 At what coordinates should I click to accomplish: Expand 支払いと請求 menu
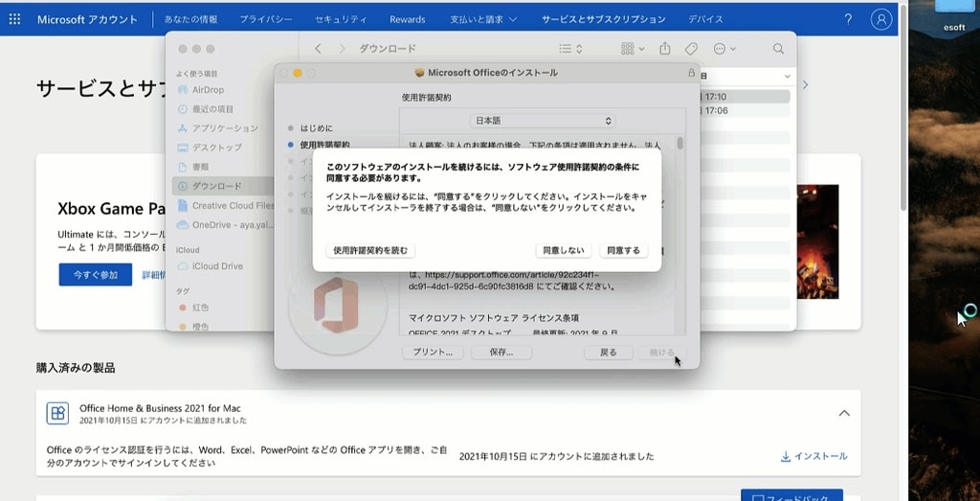click(483, 19)
